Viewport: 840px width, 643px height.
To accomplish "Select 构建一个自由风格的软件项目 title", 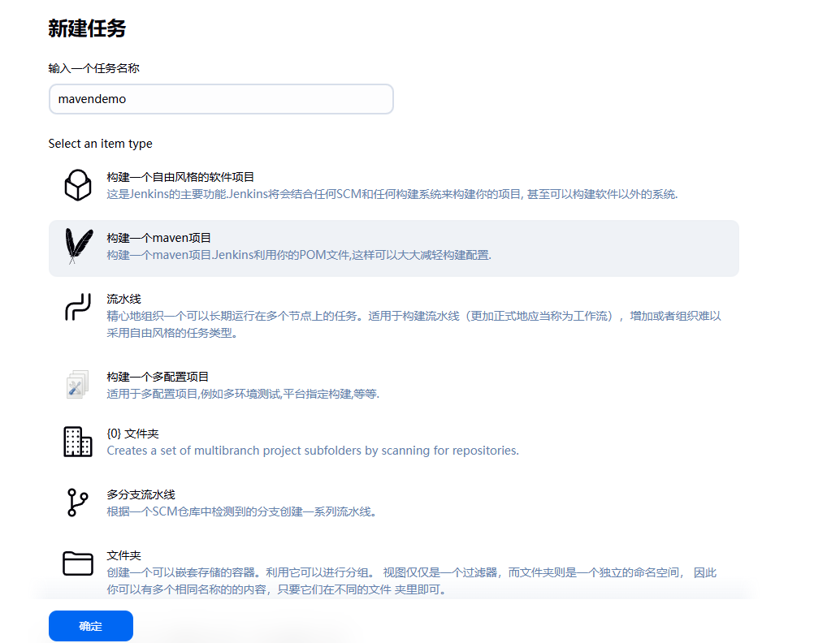I will [180, 177].
